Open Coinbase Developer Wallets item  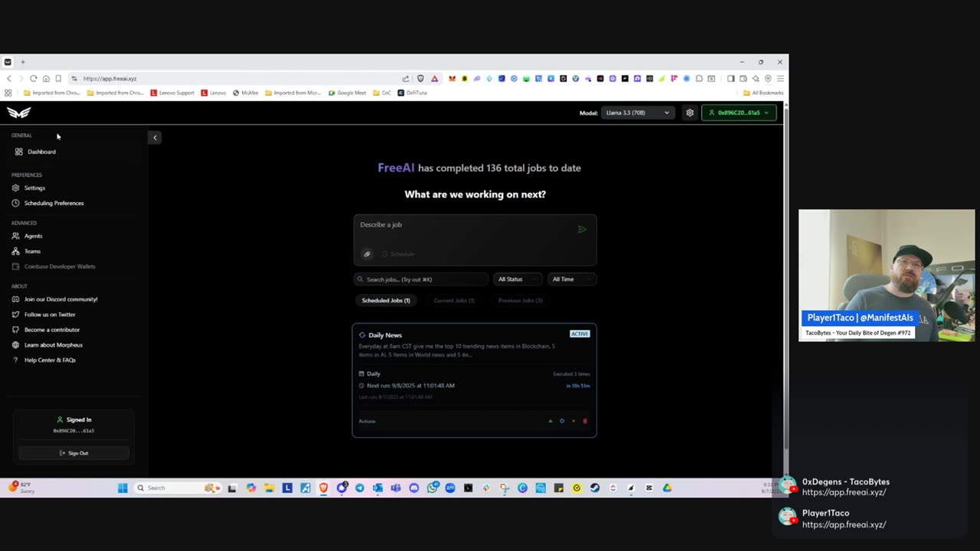(x=54, y=266)
